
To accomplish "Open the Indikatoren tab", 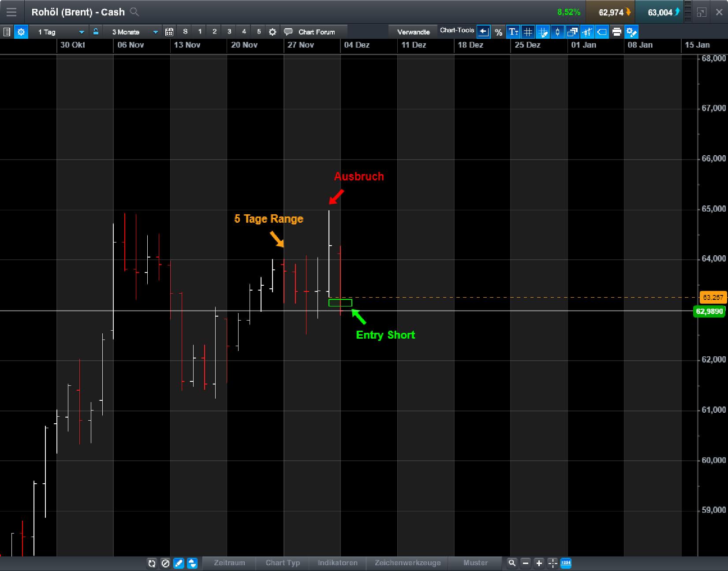I will tap(338, 563).
